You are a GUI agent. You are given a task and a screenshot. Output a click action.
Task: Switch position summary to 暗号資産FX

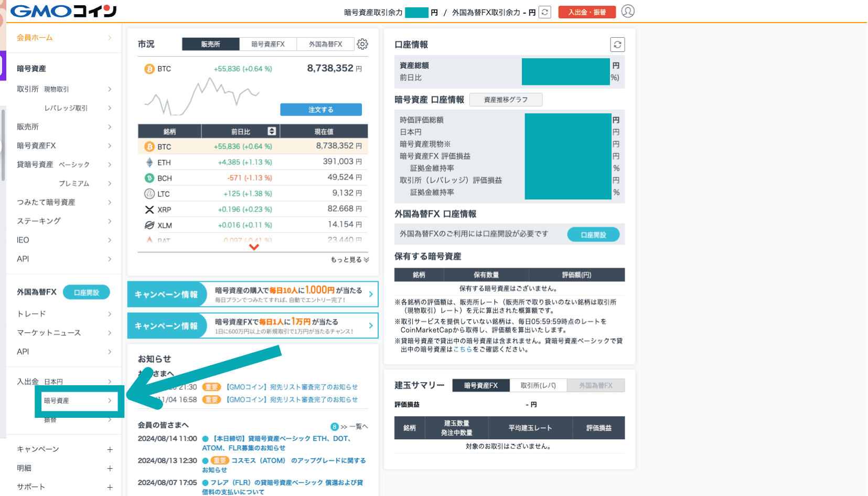click(x=480, y=385)
